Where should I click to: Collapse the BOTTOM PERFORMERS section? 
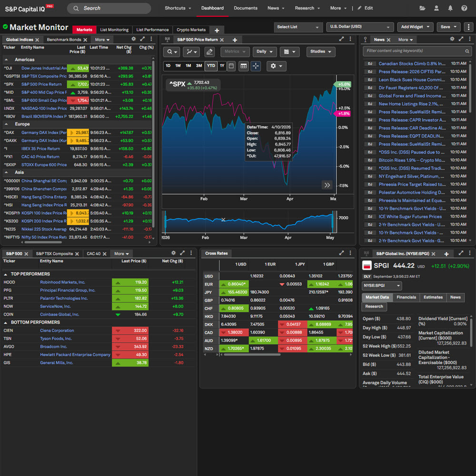5,322
